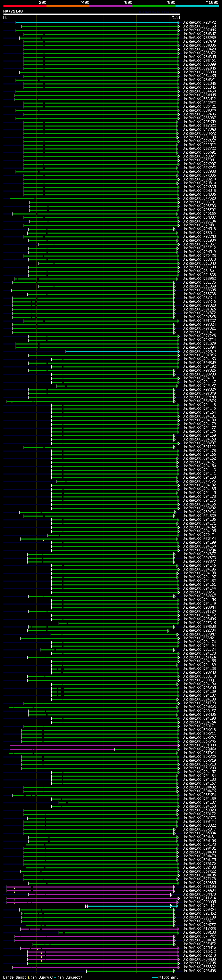This screenshot has width=222, height=980.
Task: Click the query name AV772140
Action: pyautogui.click(x=13, y=11)
